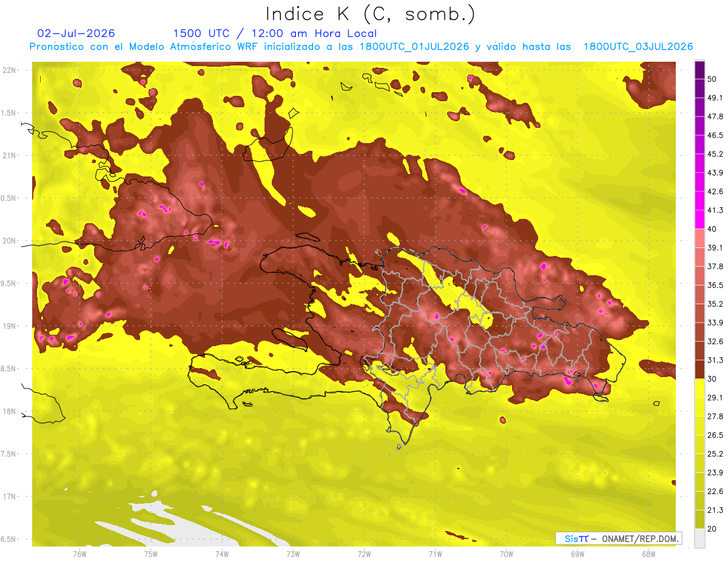Click the colorbar value '40'
This screenshot has height=562, width=728.
tap(712, 229)
